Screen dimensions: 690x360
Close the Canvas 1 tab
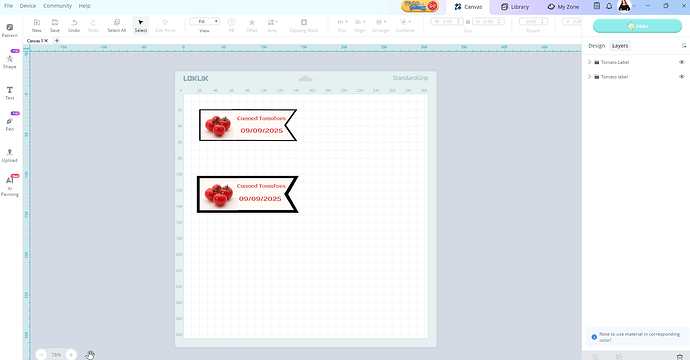(x=46, y=40)
